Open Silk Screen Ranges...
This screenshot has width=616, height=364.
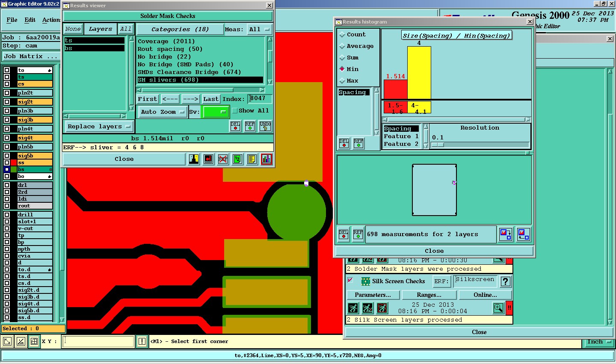tap(429, 295)
